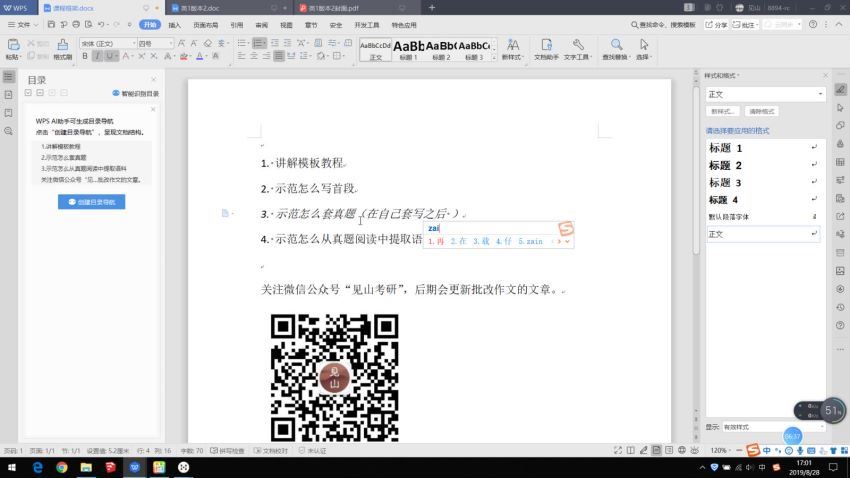Image resolution: width=850 pixels, height=478 pixels.
Task: Select the Format Painter brush
Action: pyautogui.click(x=63, y=46)
